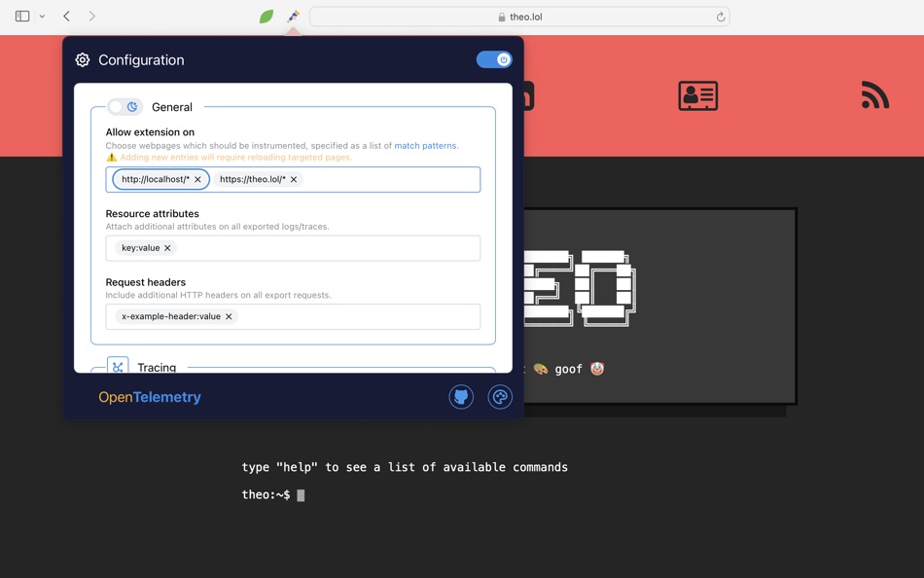Open the sidebar chevron dropdown next to sidebar button

[x=41, y=16]
